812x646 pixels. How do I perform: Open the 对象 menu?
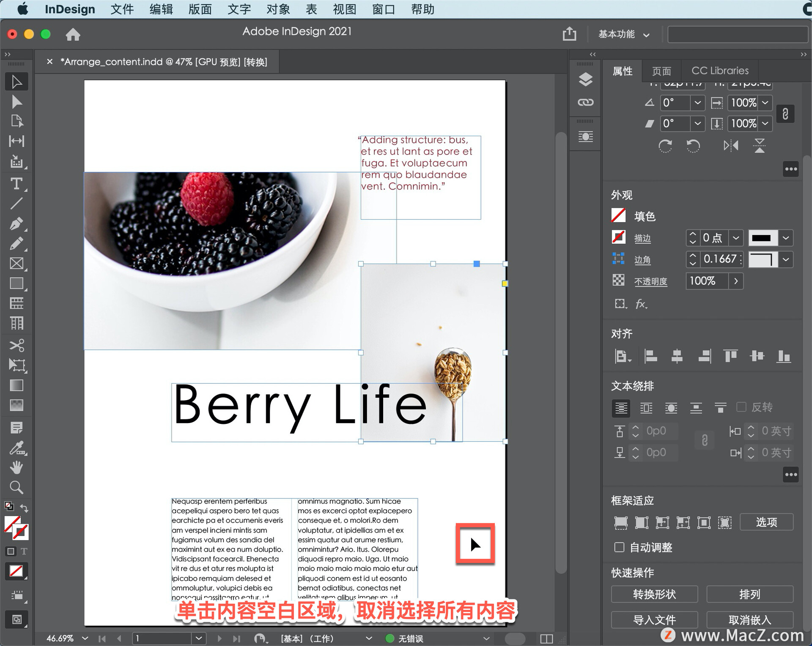pyautogui.click(x=278, y=9)
